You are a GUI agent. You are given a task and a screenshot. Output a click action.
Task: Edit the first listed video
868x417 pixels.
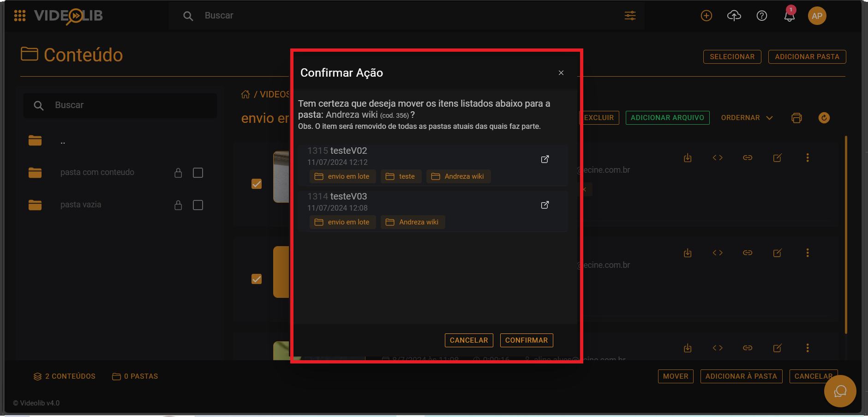coord(778,158)
